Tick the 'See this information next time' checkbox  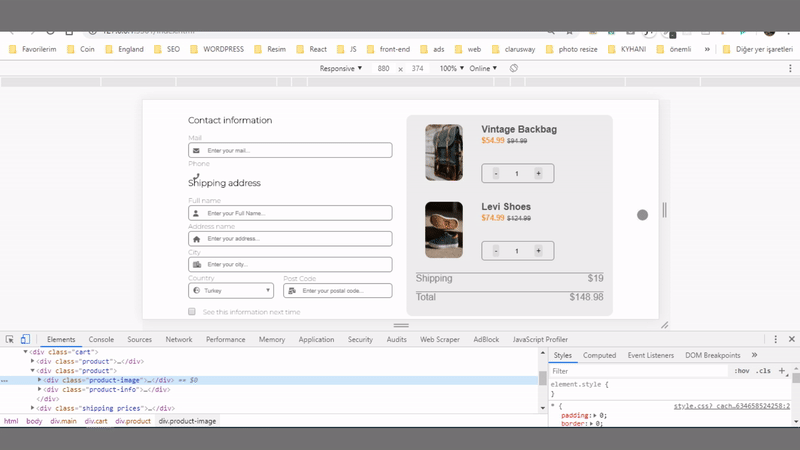192,312
